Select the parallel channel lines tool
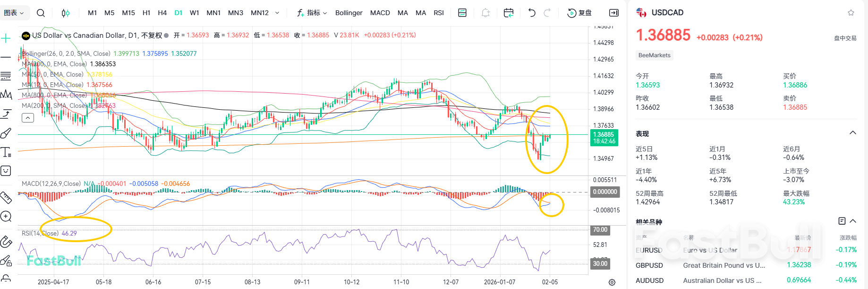This screenshot has width=868, height=289. [x=6, y=76]
